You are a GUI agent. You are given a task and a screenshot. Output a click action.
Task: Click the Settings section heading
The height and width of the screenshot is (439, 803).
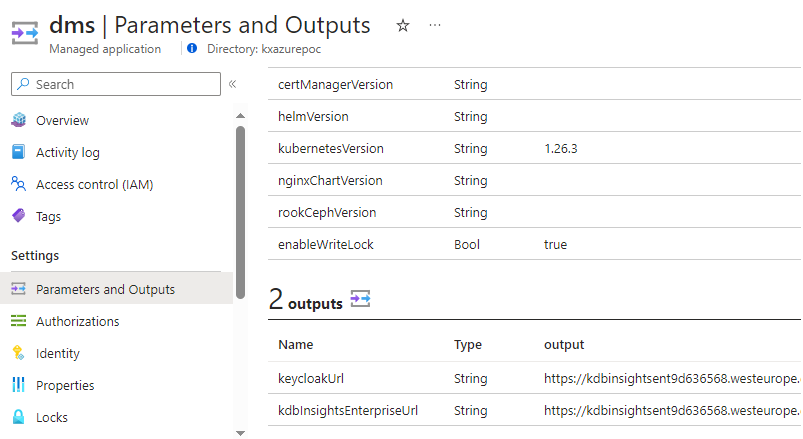[35, 256]
